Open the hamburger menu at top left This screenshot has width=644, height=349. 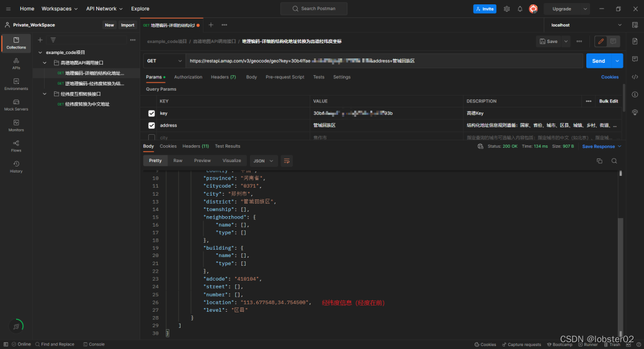(8, 9)
